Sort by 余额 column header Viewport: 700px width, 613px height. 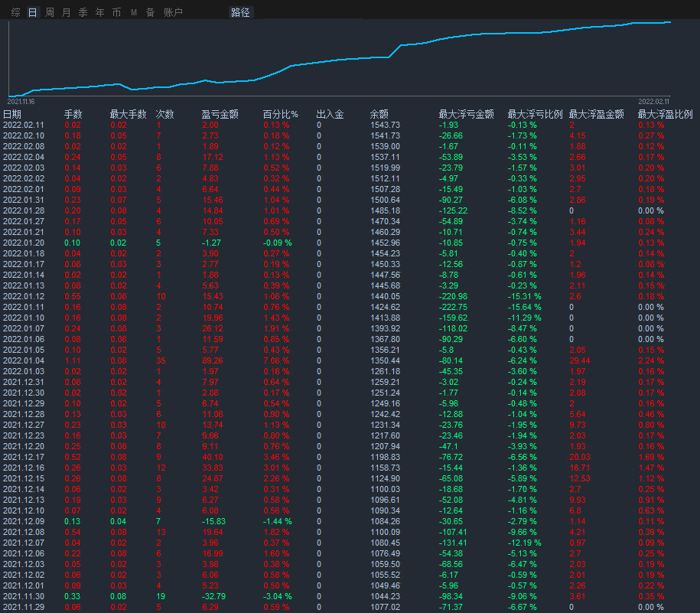(379, 114)
